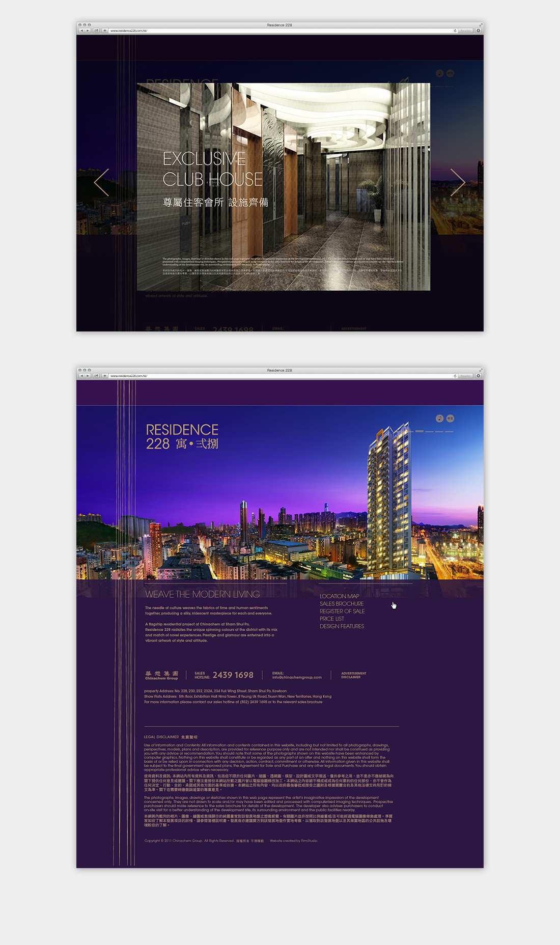Show previous slide with the left arrow

pyautogui.click(x=101, y=182)
